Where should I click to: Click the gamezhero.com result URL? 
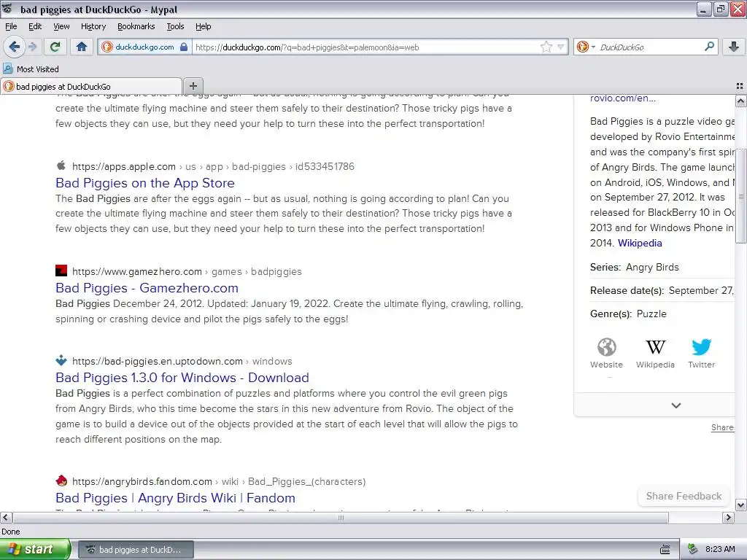tap(187, 271)
